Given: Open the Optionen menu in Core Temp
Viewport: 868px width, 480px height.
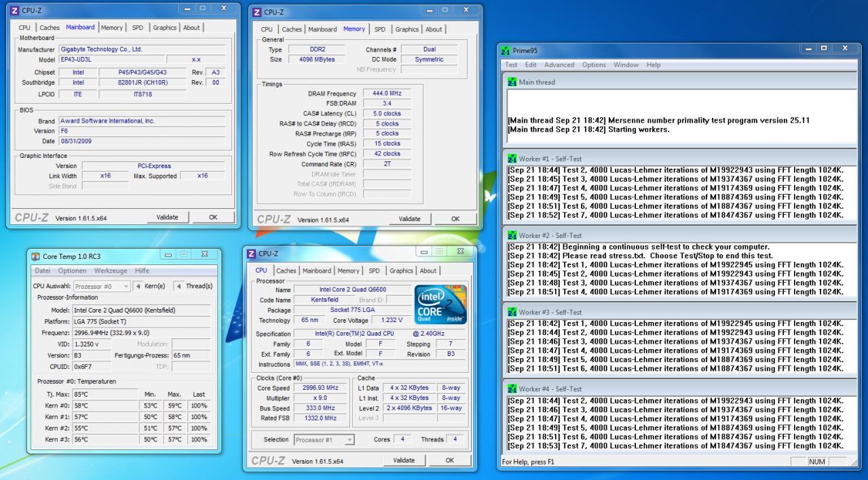Looking at the screenshot, I should pyautogui.click(x=73, y=271).
